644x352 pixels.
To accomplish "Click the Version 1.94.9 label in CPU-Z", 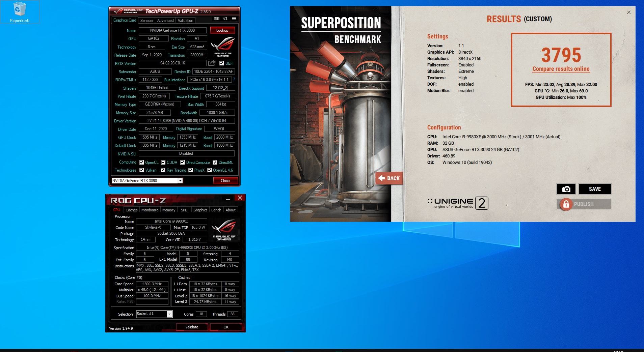I will point(121,328).
